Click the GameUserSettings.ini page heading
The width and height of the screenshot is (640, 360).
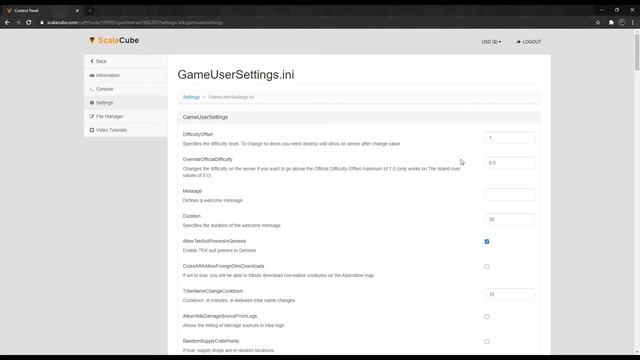[x=236, y=75]
